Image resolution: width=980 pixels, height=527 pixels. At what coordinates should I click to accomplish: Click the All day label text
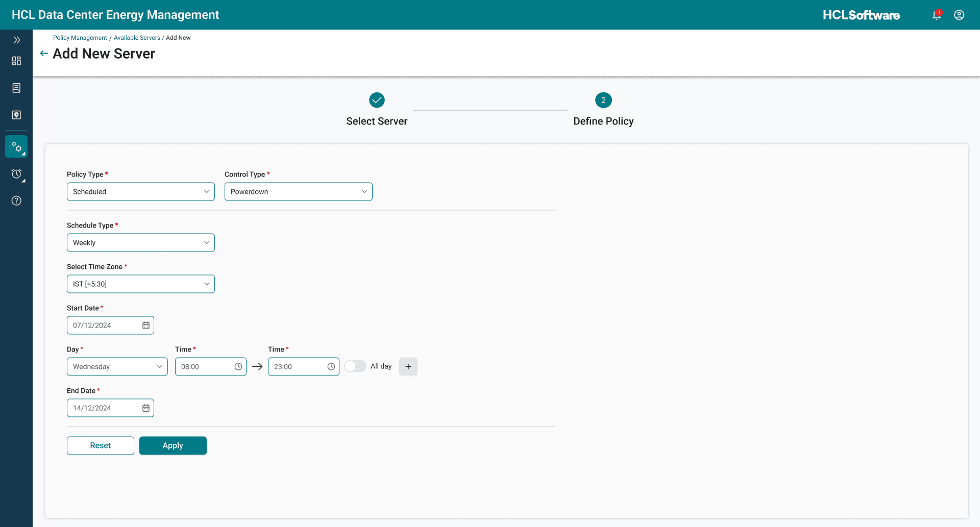[x=381, y=366]
